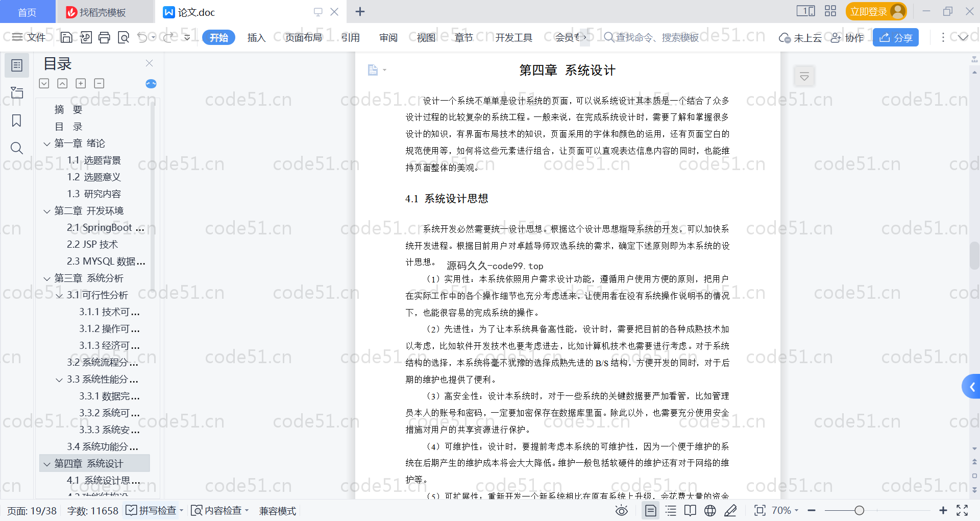The image size is (980, 521).
Task: Expand the ribbon chevron at top right
Action: pos(963,37)
